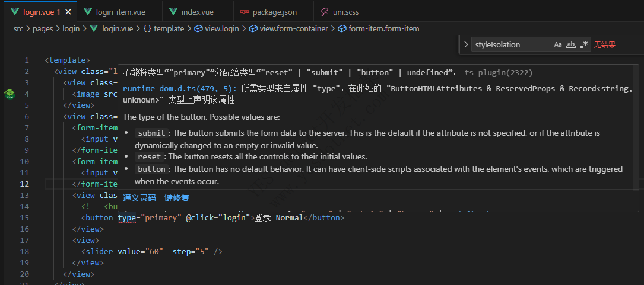This screenshot has height=285, width=644.
Task: Click the 通义灵码一键修复 quick fix link
Action: click(x=156, y=198)
